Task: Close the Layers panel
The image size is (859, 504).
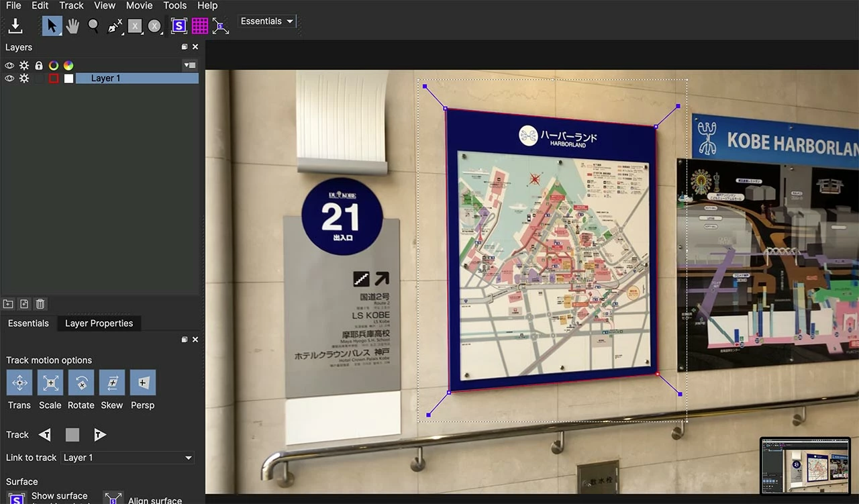Action: [195, 47]
